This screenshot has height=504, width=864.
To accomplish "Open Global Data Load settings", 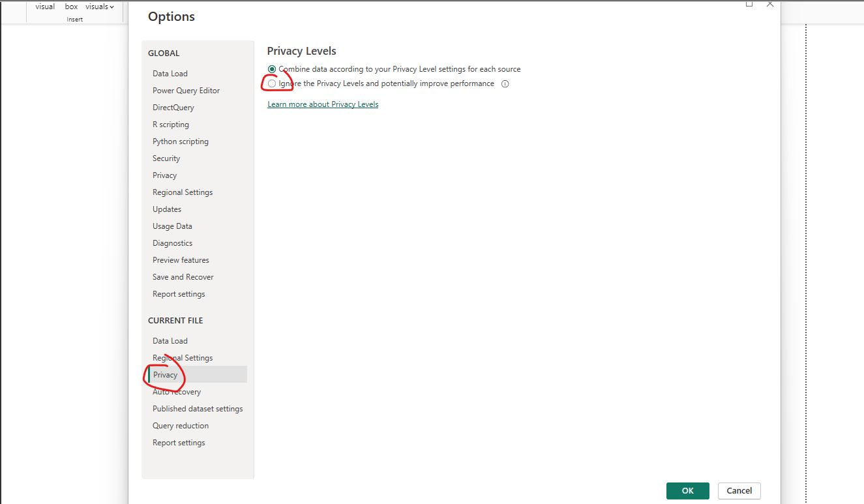I will tap(170, 74).
